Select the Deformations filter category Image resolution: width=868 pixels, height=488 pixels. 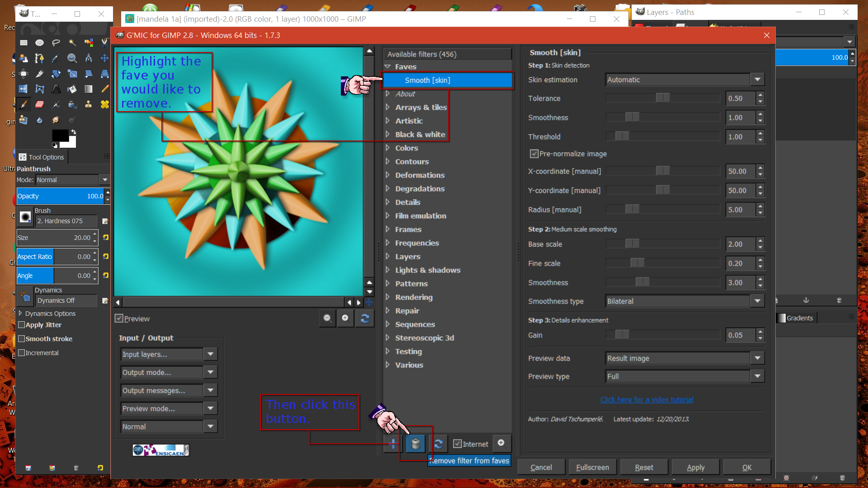tap(420, 175)
